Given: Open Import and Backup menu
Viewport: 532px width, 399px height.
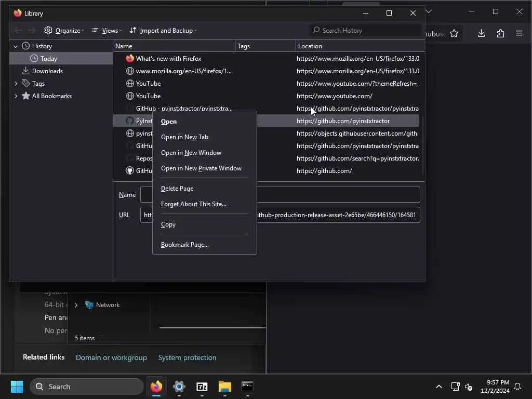Looking at the screenshot, I should click(x=163, y=31).
